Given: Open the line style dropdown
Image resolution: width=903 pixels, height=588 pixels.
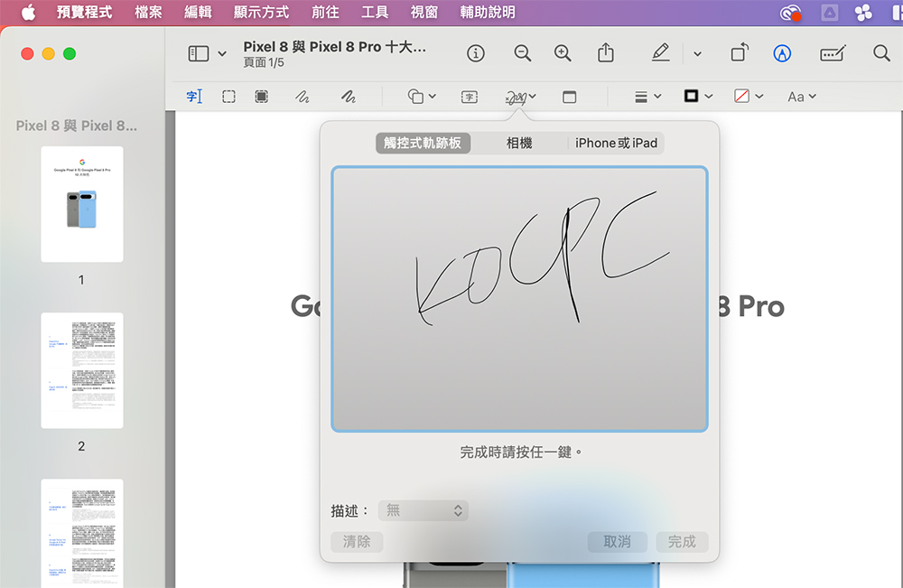Looking at the screenshot, I should (x=647, y=97).
